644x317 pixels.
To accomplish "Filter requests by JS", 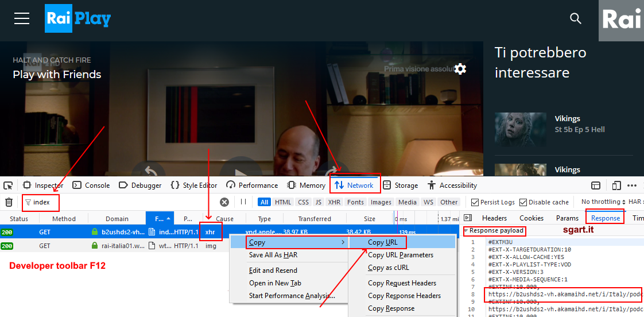I will 319,202.
